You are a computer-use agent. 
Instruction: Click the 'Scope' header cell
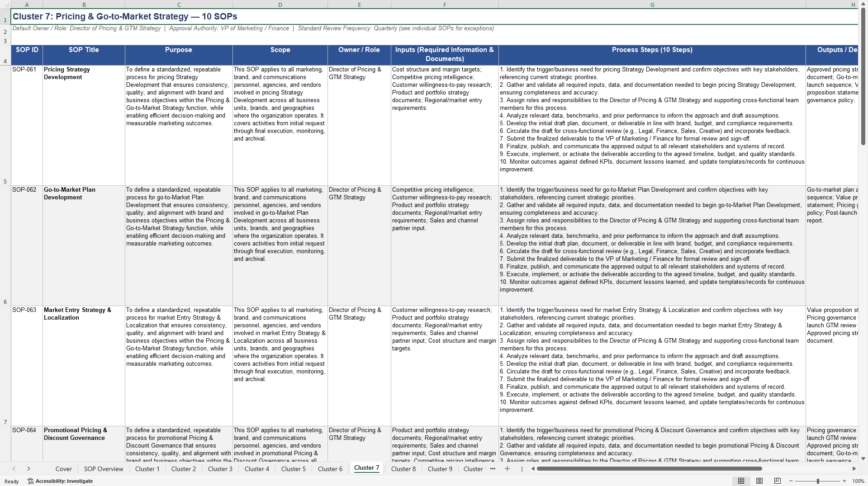point(280,55)
